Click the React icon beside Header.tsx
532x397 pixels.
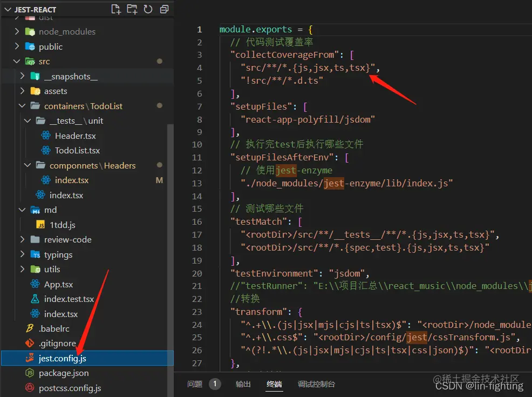pos(46,136)
